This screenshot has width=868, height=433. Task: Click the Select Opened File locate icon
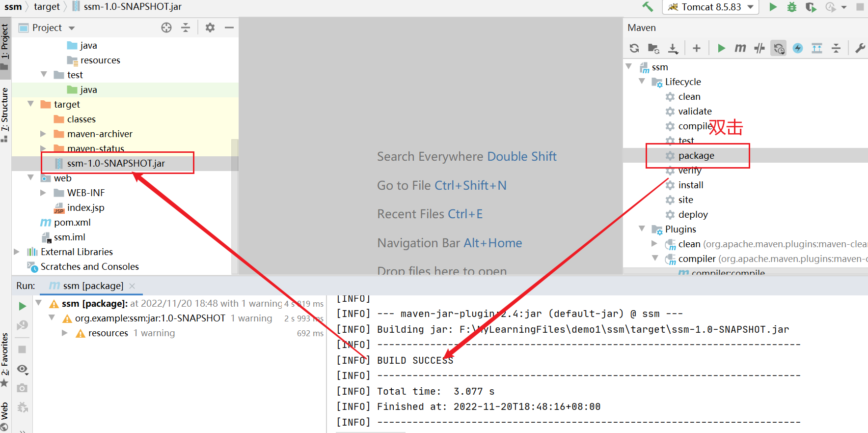166,28
